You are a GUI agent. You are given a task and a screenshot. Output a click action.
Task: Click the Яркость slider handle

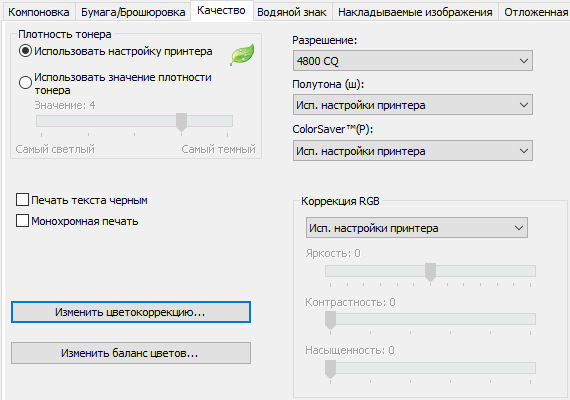[x=430, y=272]
